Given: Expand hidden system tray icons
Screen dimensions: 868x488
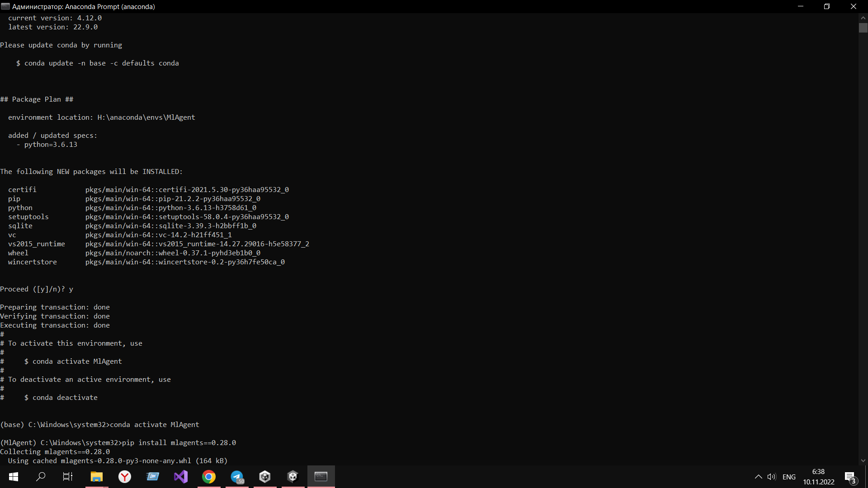Looking at the screenshot, I should click(759, 477).
